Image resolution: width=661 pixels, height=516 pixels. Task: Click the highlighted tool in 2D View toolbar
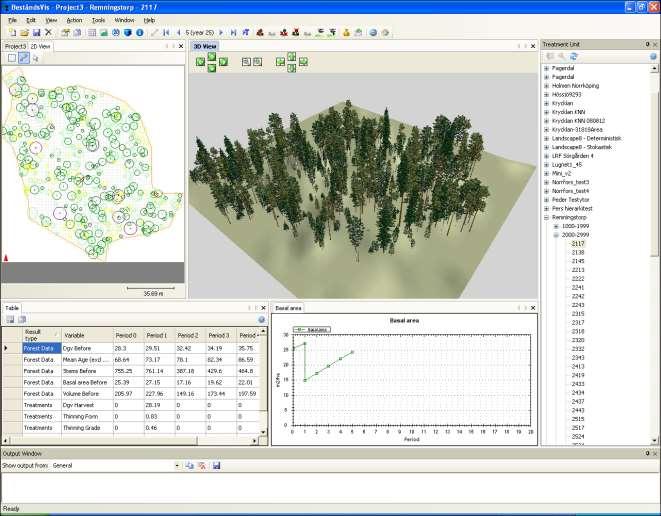tap(24, 58)
